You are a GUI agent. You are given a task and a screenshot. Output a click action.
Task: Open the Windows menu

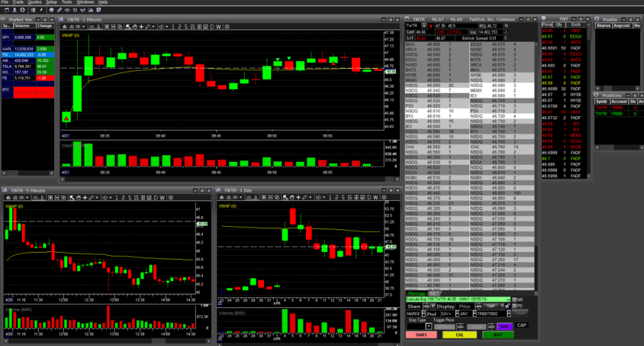coord(85,2)
